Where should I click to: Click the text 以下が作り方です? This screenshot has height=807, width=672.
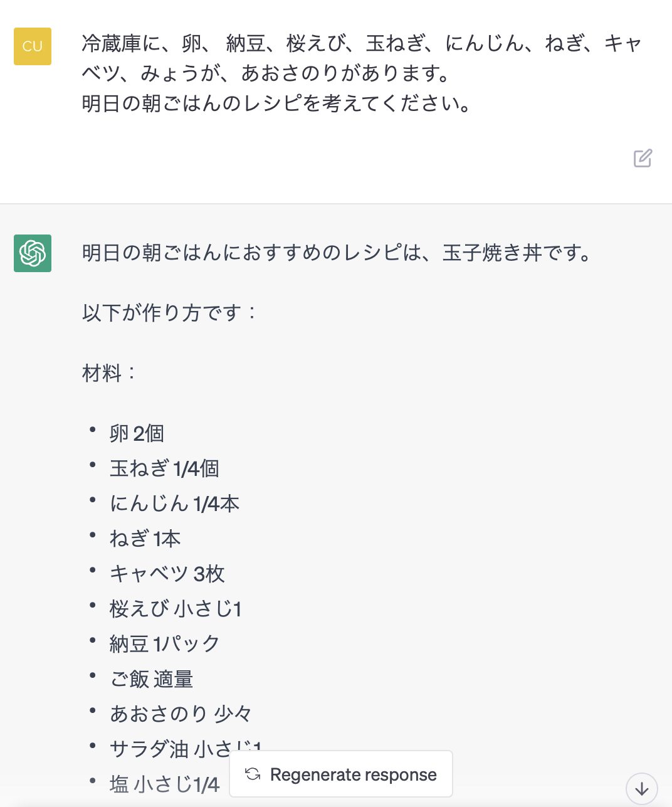tap(169, 312)
